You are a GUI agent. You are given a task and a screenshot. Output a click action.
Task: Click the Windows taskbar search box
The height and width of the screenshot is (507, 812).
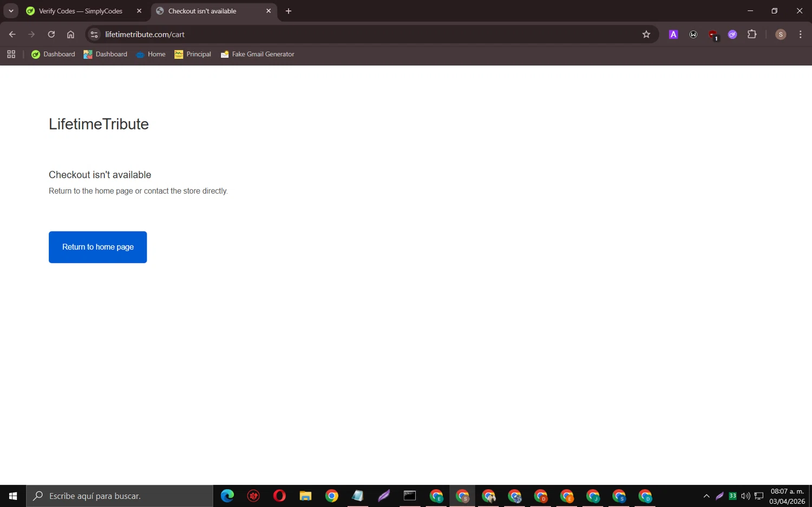(x=120, y=496)
